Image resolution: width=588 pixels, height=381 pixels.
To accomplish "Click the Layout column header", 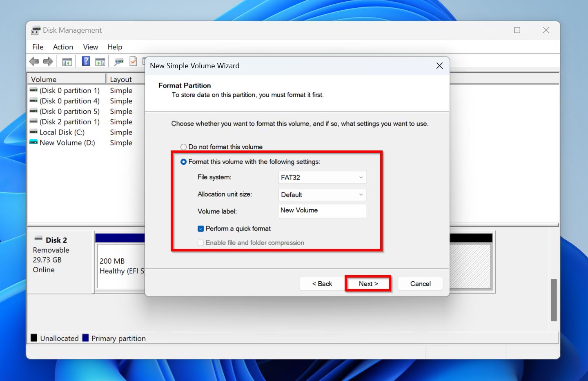I will [x=126, y=79].
